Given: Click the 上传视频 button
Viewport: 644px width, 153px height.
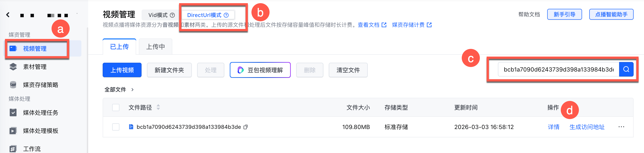Looking at the screenshot, I should click(122, 70).
